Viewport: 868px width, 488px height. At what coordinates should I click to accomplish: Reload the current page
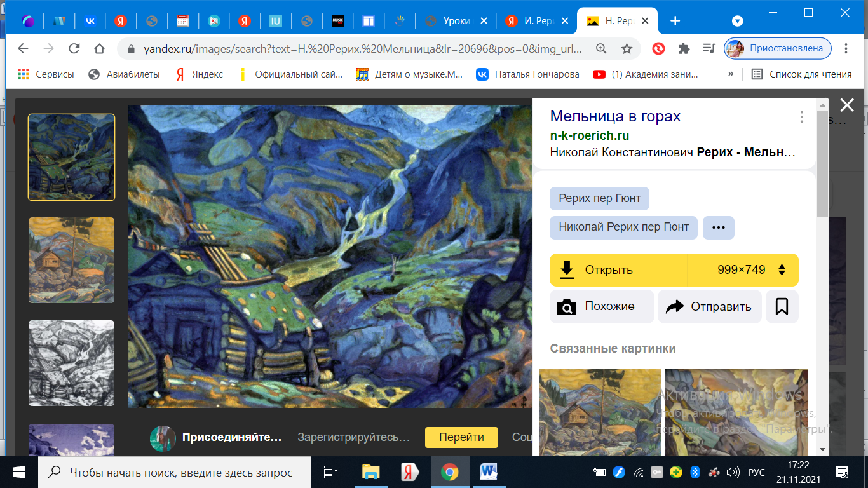point(74,49)
